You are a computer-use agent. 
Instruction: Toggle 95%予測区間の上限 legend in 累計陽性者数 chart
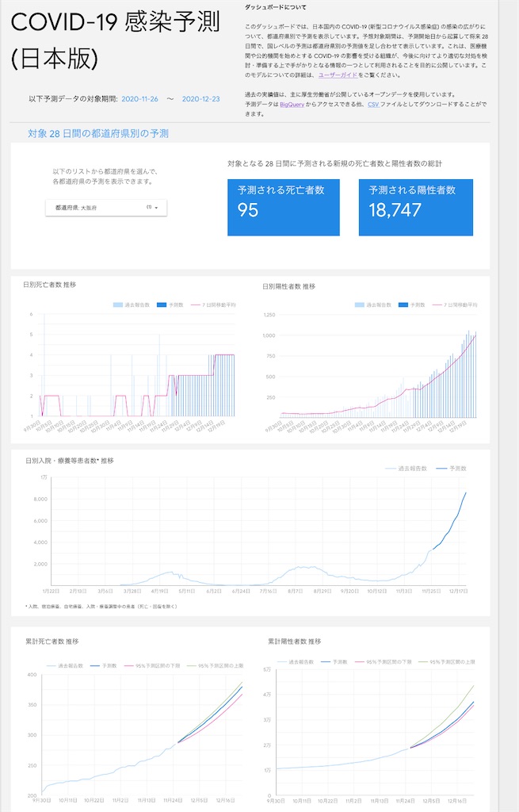click(447, 662)
